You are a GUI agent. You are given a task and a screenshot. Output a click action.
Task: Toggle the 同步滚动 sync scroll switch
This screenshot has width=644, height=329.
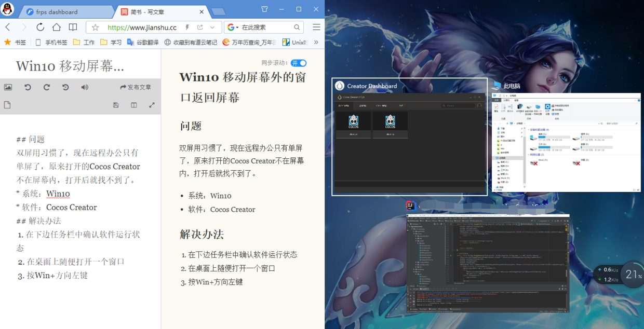[299, 63]
